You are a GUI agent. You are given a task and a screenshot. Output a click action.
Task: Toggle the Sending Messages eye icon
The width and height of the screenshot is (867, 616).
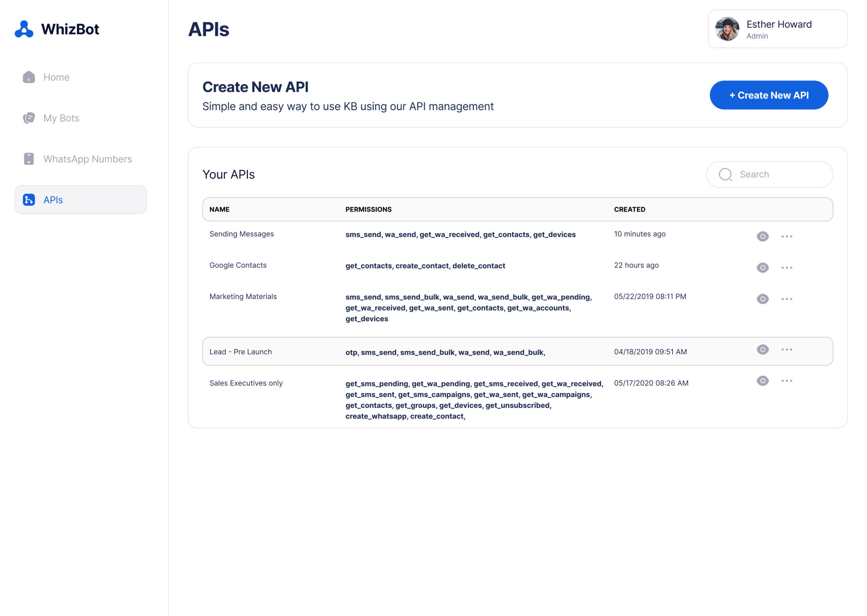coord(762,236)
